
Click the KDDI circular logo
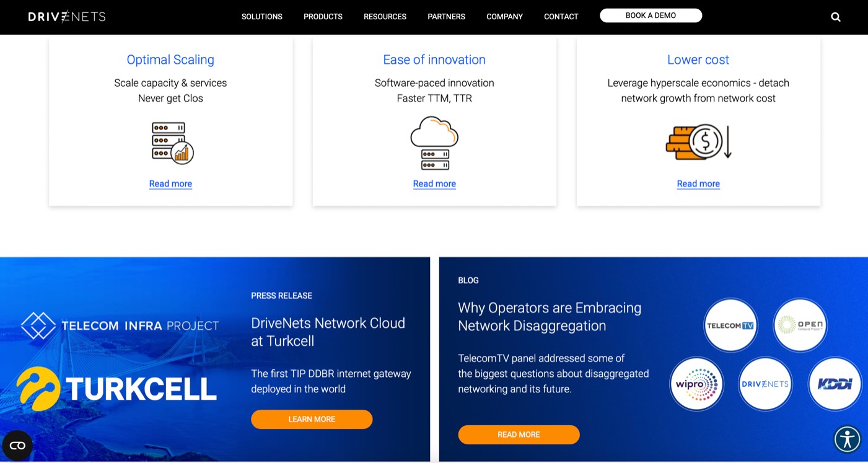[x=835, y=384]
